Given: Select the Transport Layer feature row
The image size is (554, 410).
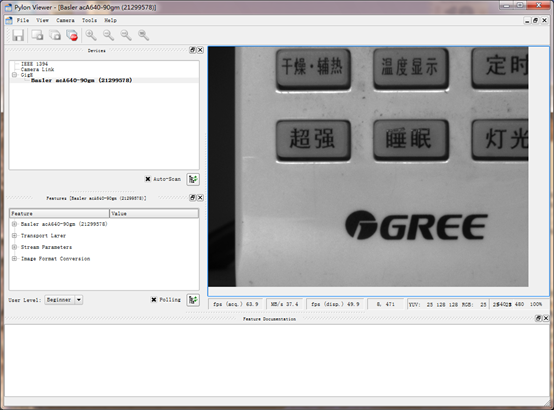Looking at the screenshot, I should pyautogui.click(x=43, y=235).
